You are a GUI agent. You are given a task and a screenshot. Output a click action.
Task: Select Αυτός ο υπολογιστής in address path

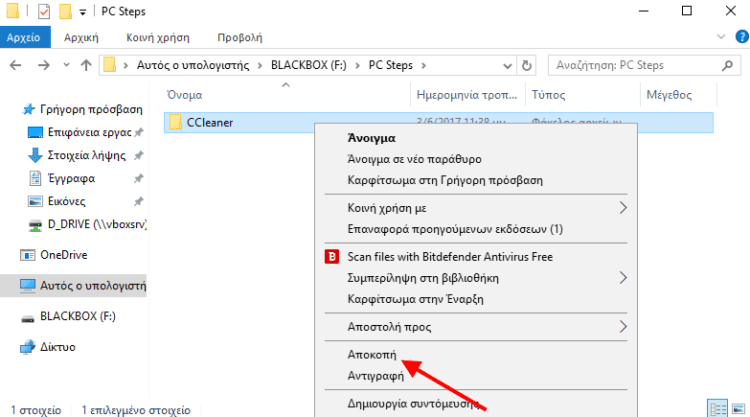tap(193, 65)
